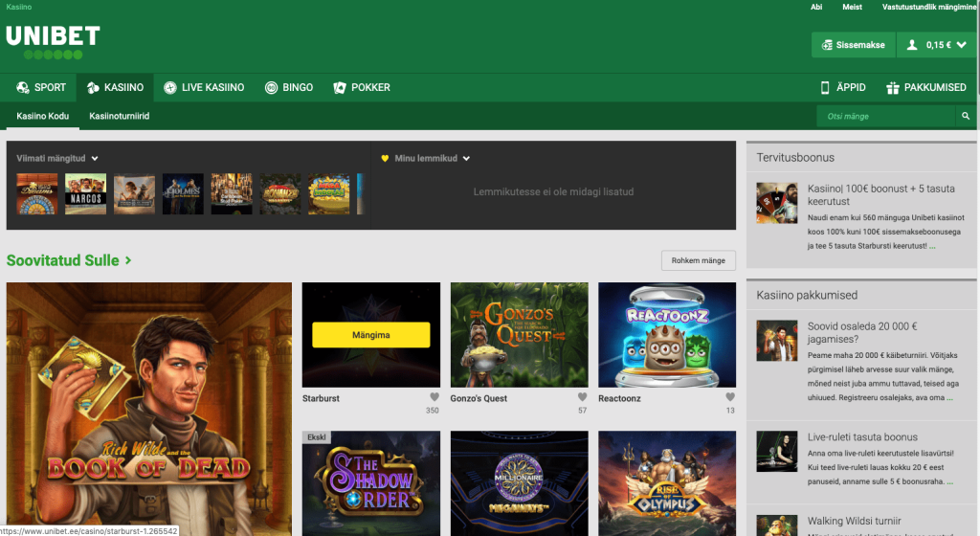
Task: Open the Äppid page
Action: pos(843,87)
